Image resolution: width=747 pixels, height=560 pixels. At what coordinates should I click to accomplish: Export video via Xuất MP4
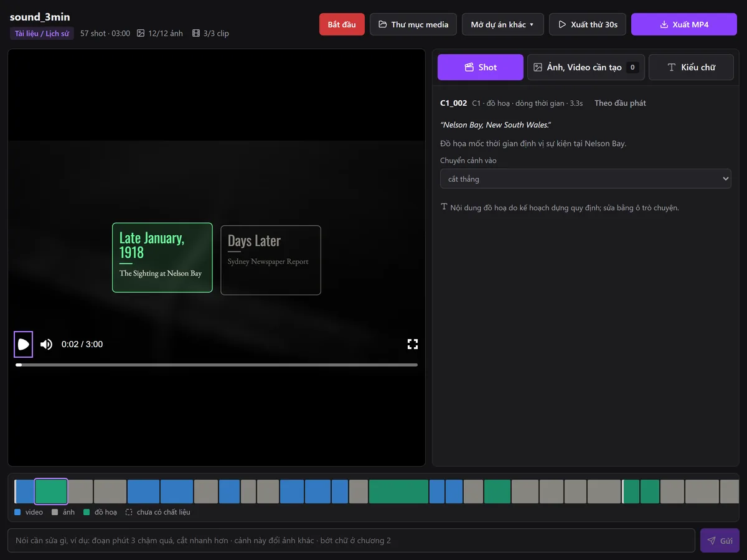coord(684,24)
